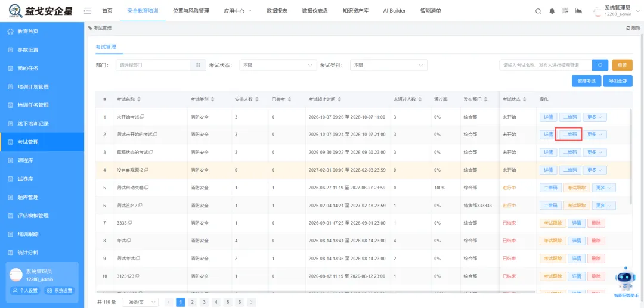Image resolution: width=644 pixels, height=308 pixels.
Task: Go to 首页 in top navigation
Action: coord(107,11)
